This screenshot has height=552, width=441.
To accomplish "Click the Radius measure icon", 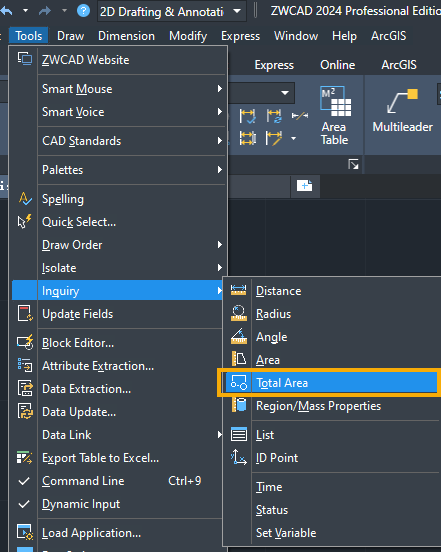I will pos(239,313).
